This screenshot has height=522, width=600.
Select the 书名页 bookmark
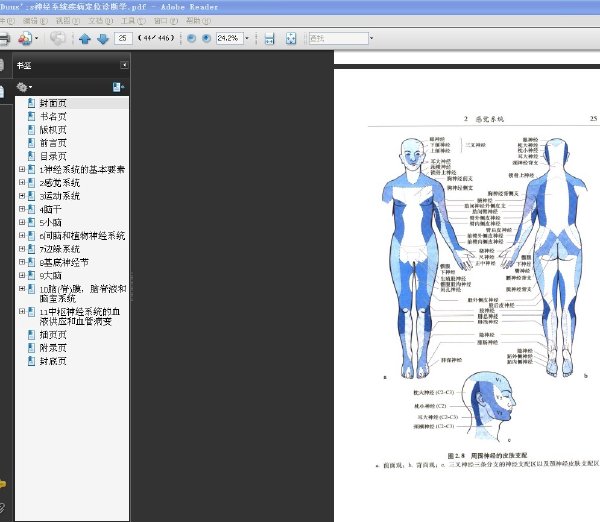[x=53, y=116]
